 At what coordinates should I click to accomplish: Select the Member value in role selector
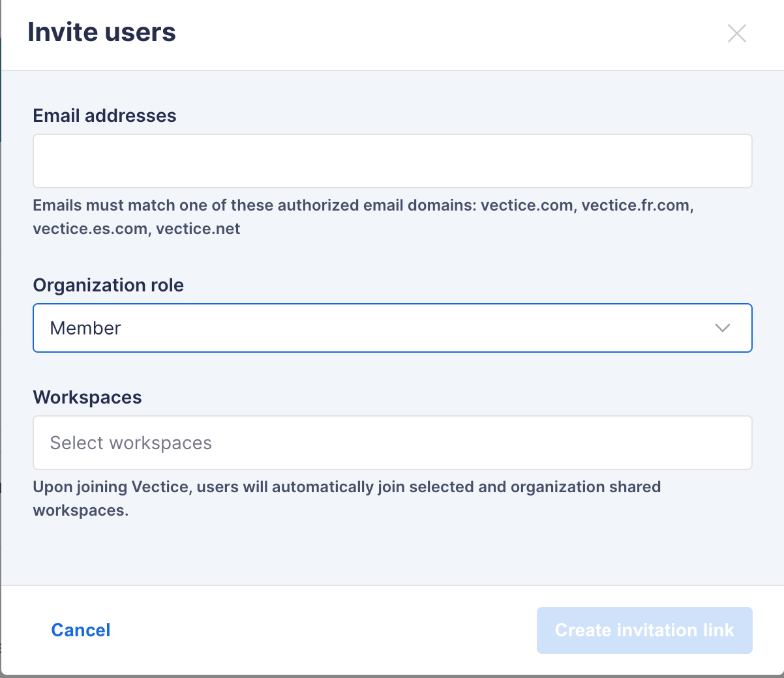[x=85, y=328]
